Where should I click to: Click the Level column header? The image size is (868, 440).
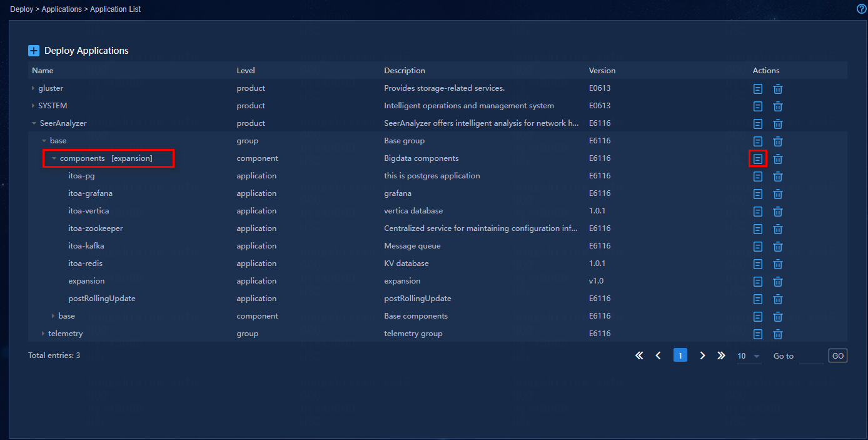(x=246, y=71)
